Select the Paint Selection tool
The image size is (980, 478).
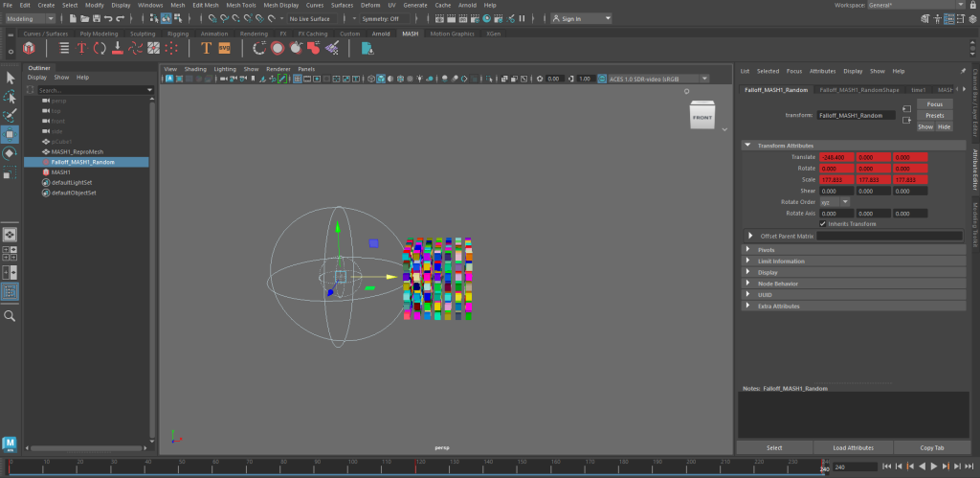[x=10, y=115]
